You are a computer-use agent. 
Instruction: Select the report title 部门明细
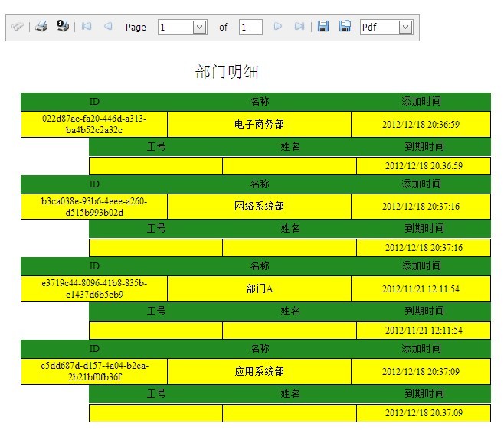[227, 72]
